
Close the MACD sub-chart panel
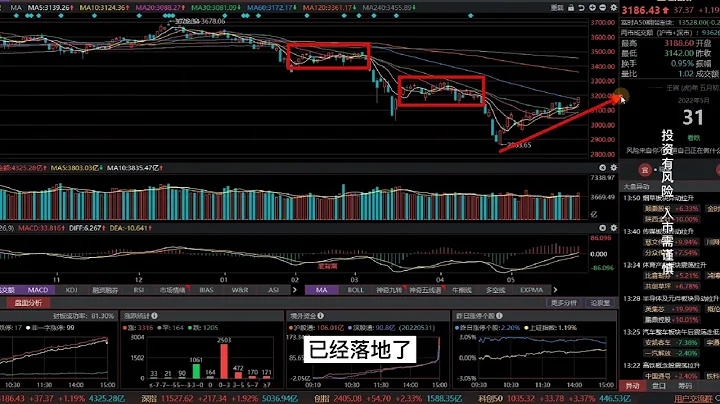pyautogui.click(x=602, y=228)
